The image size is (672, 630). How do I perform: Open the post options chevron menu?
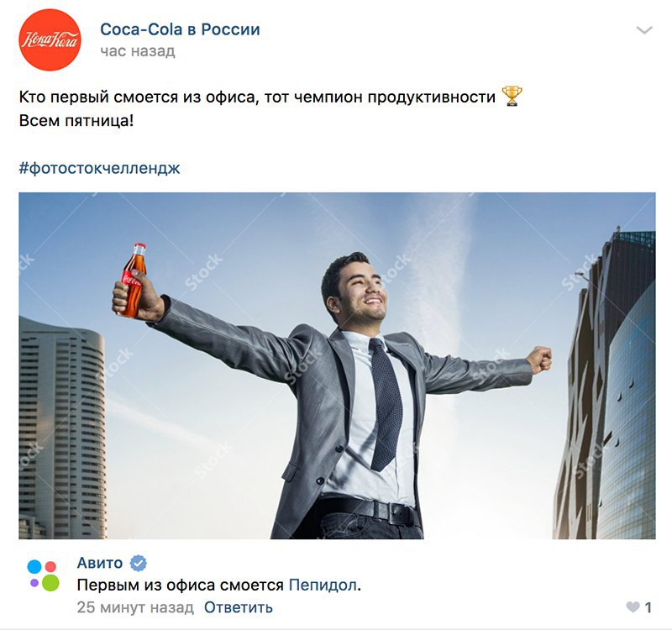point(644,30)
